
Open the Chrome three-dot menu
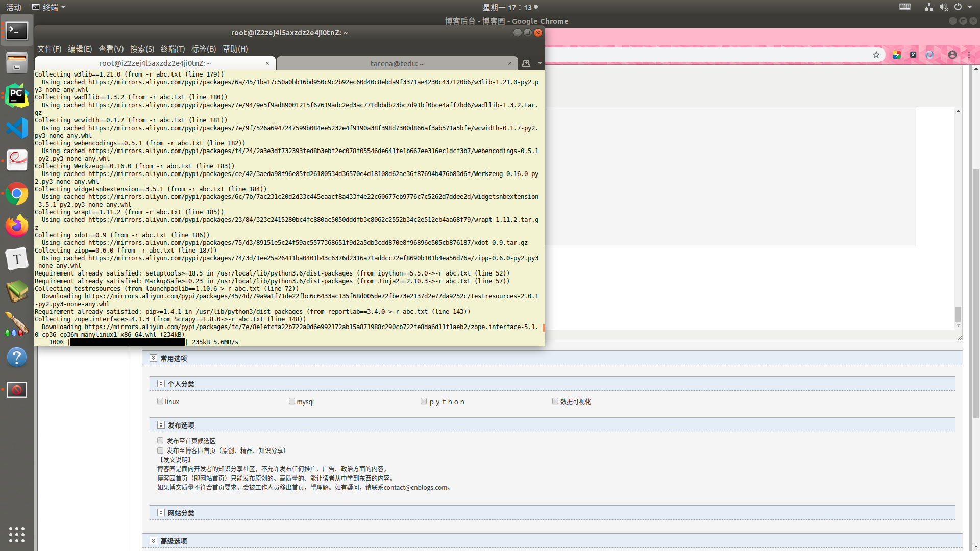click(x=969, y=55)
